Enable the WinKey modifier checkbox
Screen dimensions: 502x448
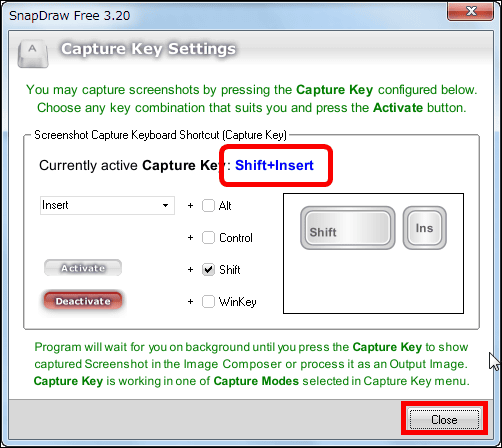click(x=208, y=302)
